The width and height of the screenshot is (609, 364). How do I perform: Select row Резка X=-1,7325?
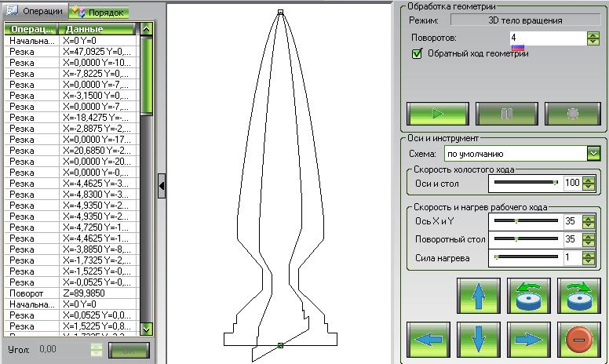coord(71,260)
